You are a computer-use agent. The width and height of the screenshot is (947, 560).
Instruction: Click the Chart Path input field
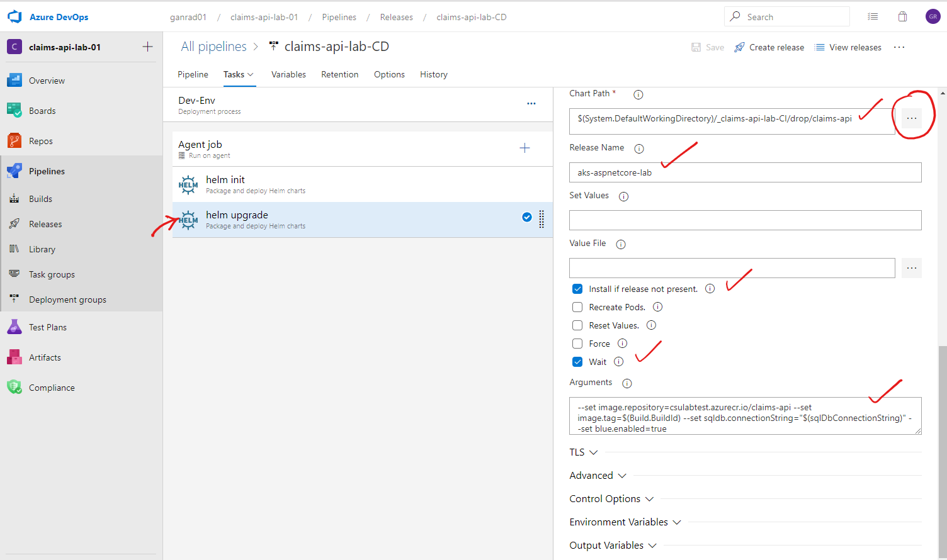(732, 121)
